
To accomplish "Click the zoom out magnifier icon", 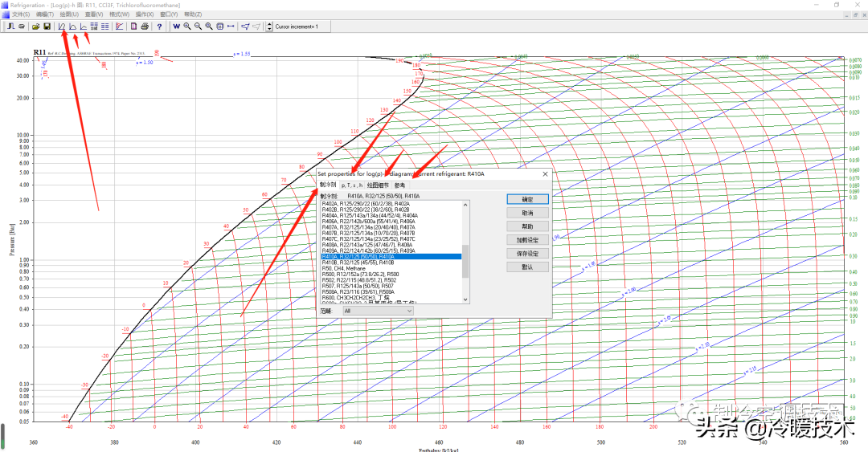I will pyautogui.click(x=198, y=26).
